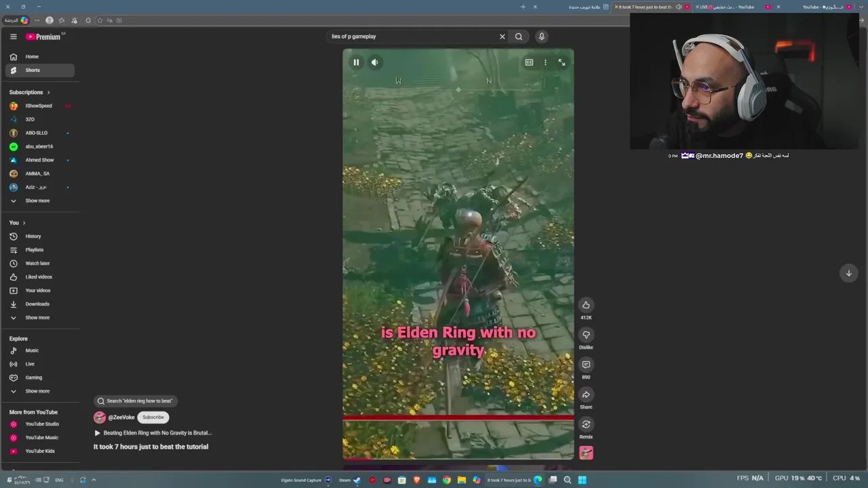
Task: Open YouTube Kids
Action: click(40, 451)
